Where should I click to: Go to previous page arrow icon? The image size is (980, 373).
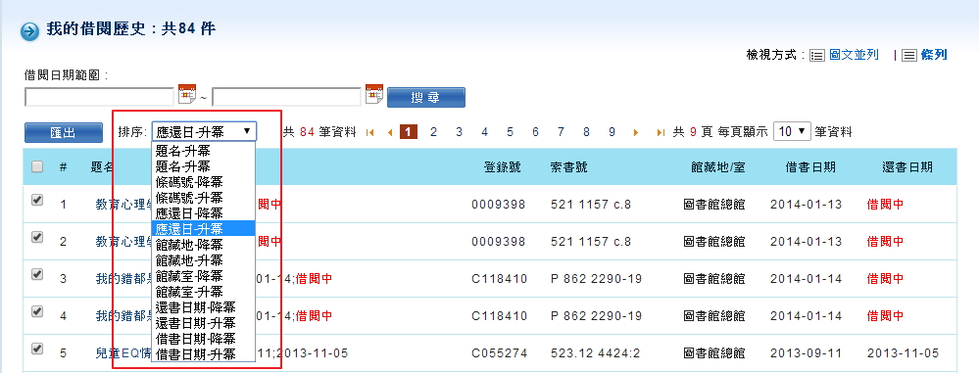pyautogui.click(x=390, y=132)
